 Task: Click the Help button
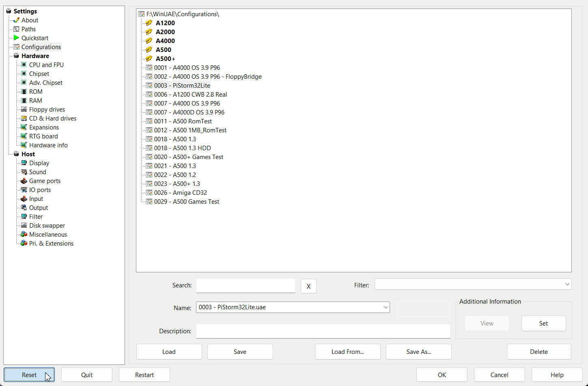pos(557,375)
